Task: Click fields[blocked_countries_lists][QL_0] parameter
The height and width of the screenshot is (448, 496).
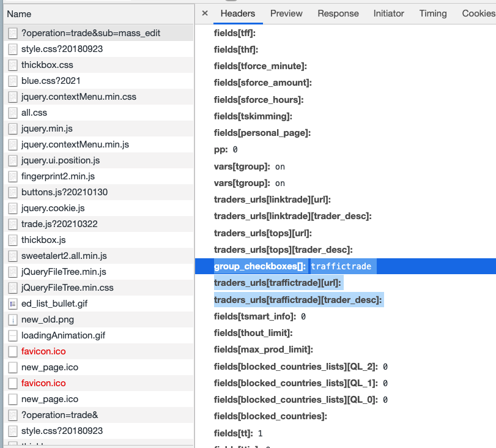Action: 300,400
